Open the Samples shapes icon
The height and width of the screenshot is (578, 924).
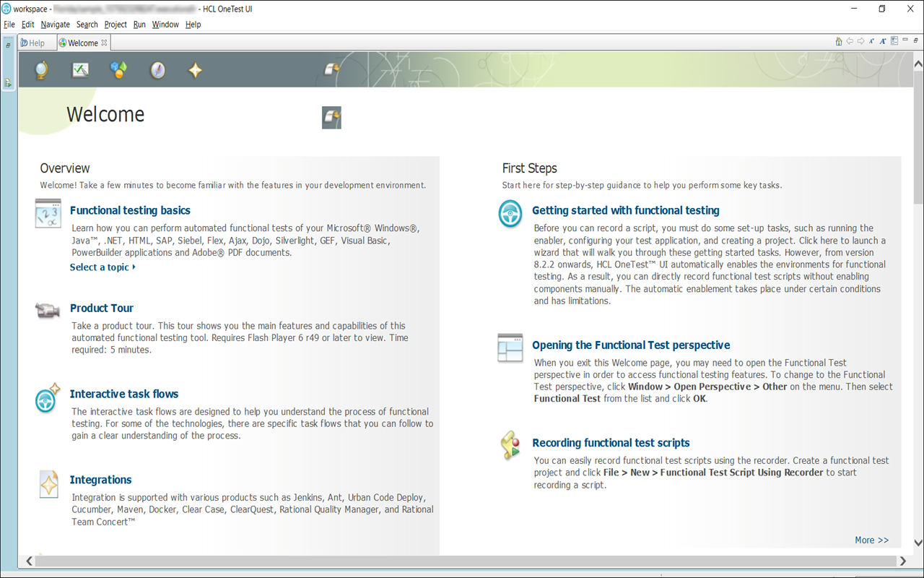tap(118, 70)
